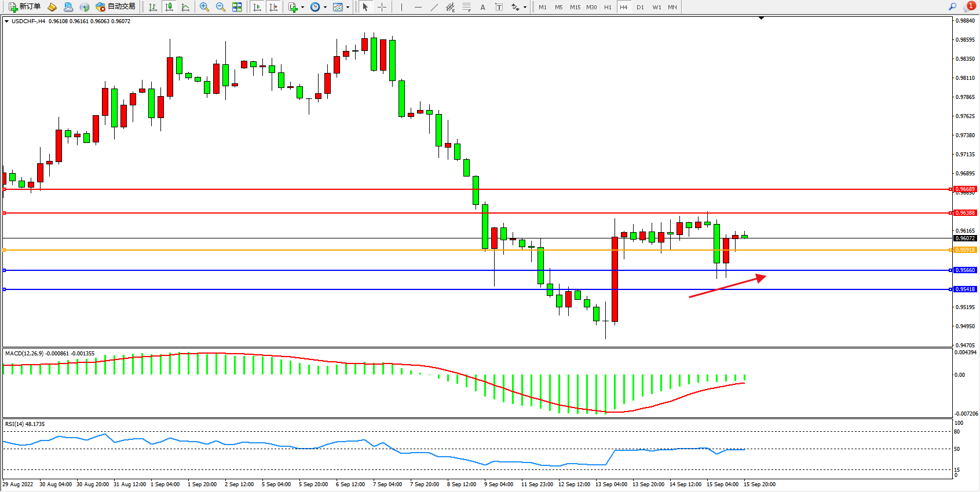Select the horizontal line drawing tool
980x492 pixels.
click(418, 7)
